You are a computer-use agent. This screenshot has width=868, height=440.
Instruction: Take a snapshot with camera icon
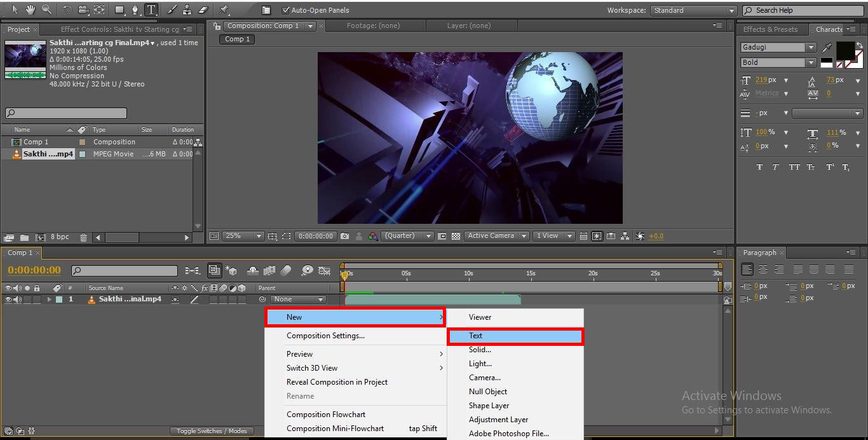pyautogui.click(x=344, y=236)
